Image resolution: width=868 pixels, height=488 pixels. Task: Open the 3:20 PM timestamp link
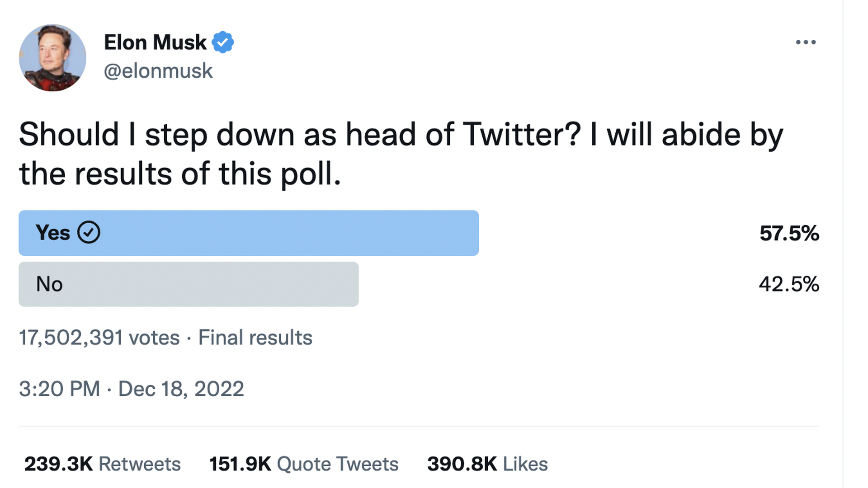pos(59,389)
